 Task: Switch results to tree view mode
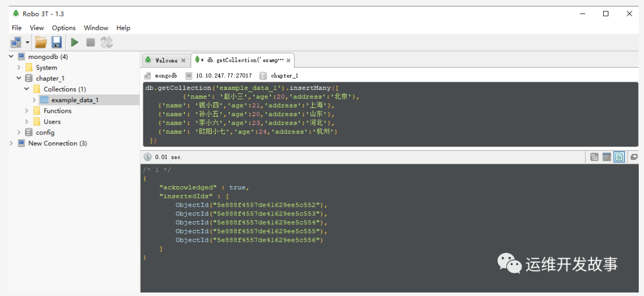(594, 157)
